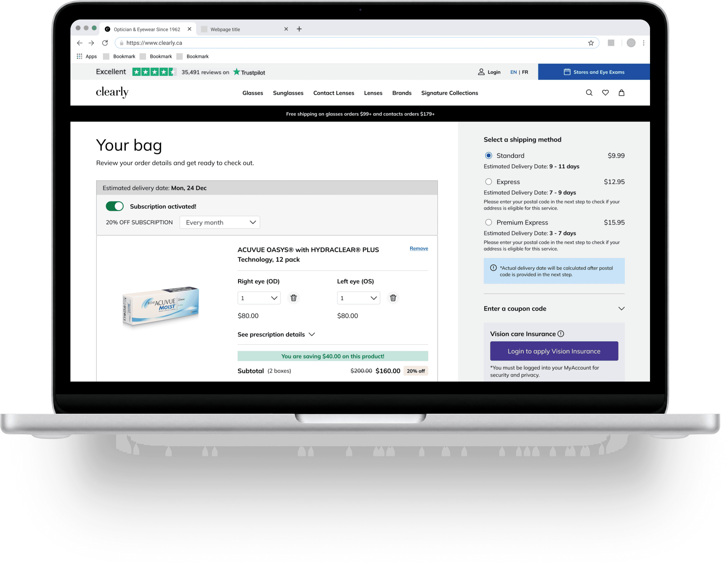Open the Every month frequency dropdown
Image resolution: width=728 pixels, height=564 pixels.
tap(220, 222)
